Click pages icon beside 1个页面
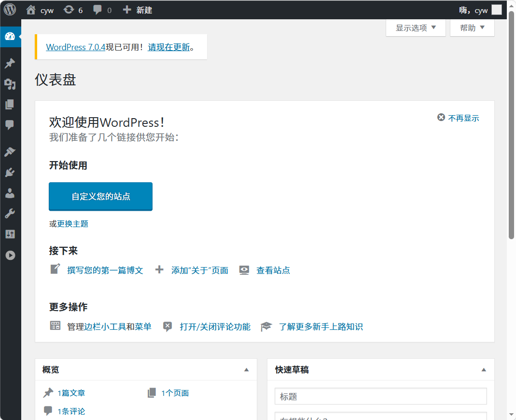Viewport: 516px width, 420px height. coord(152,393)
